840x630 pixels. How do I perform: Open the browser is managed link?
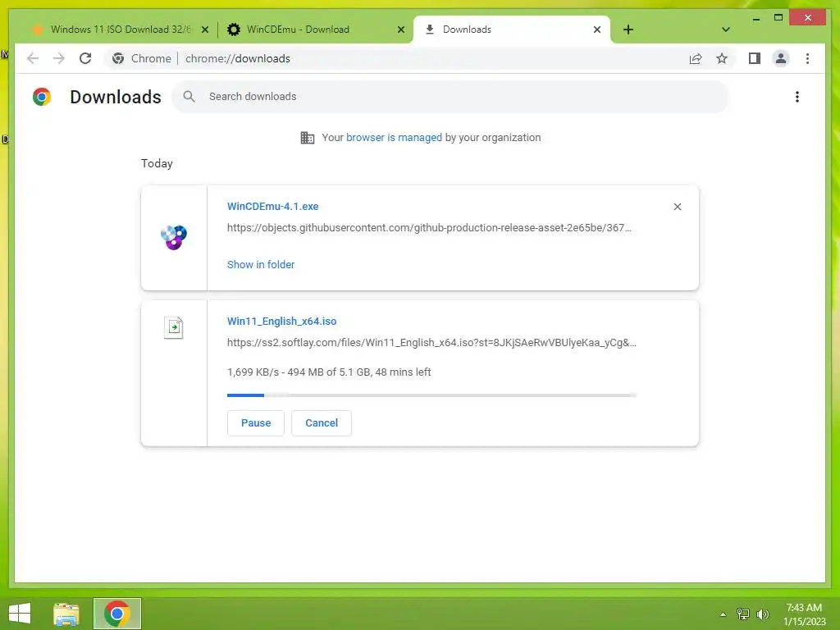point(394,138)
